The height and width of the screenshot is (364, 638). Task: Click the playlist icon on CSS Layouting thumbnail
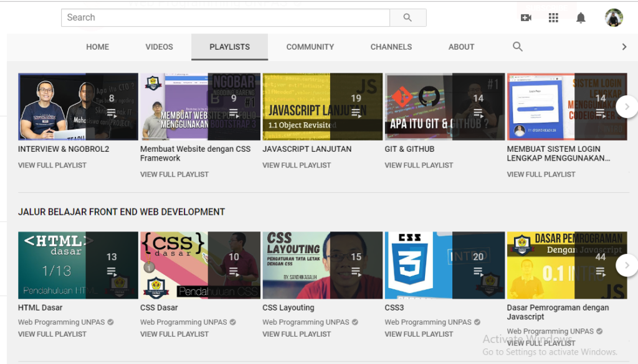(356, 271)
